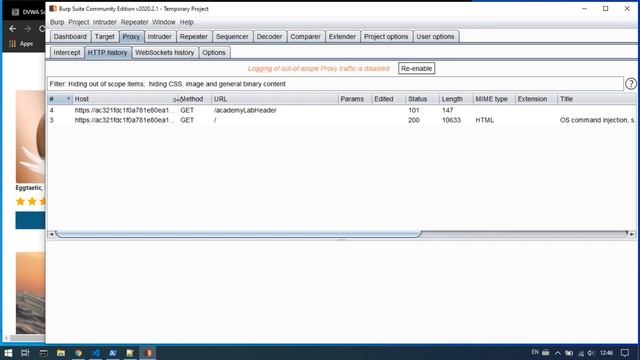Switch to the Extender tab

(342, 37)
